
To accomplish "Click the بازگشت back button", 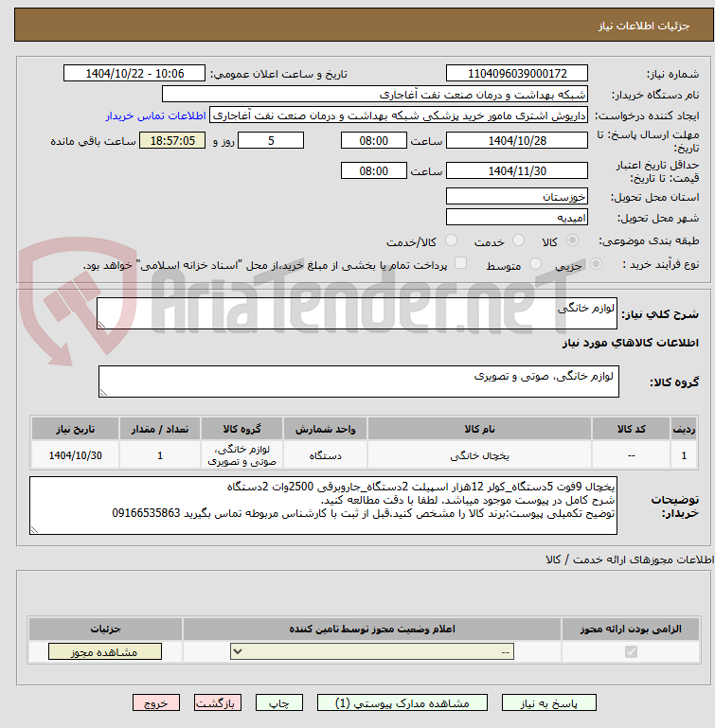I will (218, 703).
